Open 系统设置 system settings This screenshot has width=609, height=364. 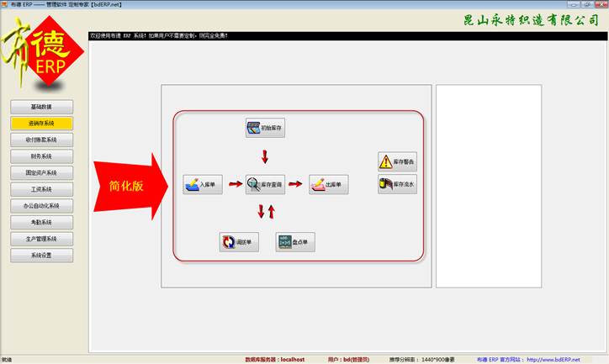[x=42, y=255]
